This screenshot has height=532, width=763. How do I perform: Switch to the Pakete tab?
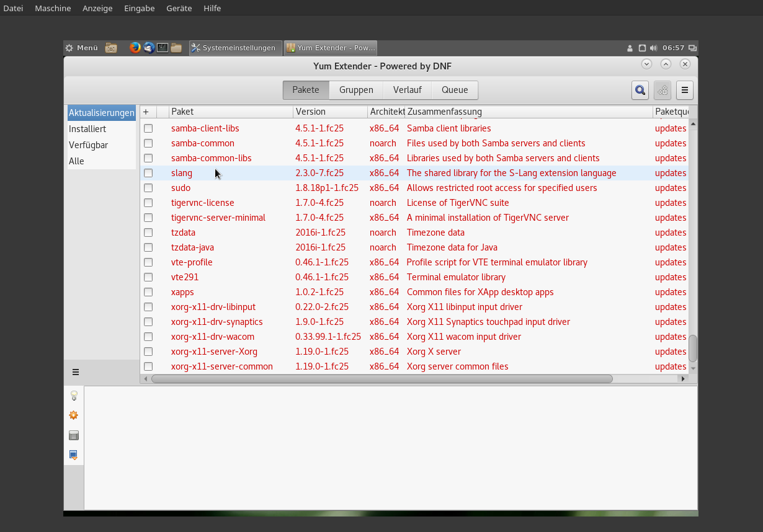click(306, 90)
